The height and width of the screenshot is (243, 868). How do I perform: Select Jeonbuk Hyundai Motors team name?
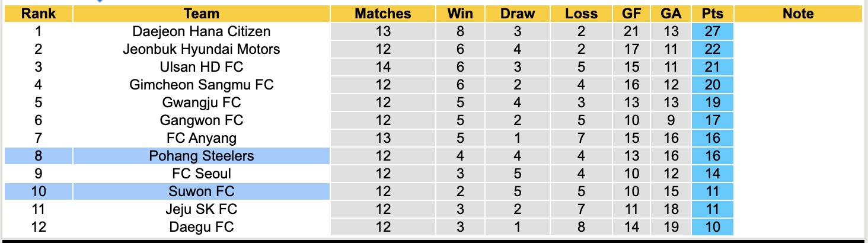[x=202, y=49]
